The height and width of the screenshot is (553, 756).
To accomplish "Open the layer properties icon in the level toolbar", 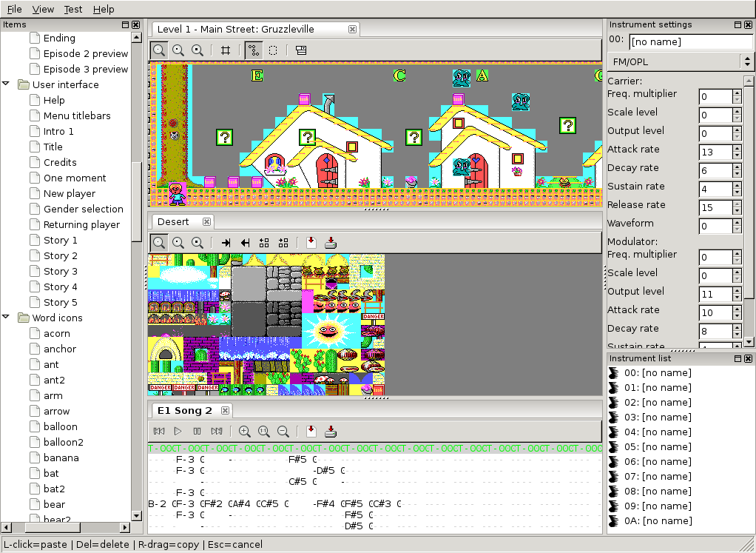I will click(301, 50).
